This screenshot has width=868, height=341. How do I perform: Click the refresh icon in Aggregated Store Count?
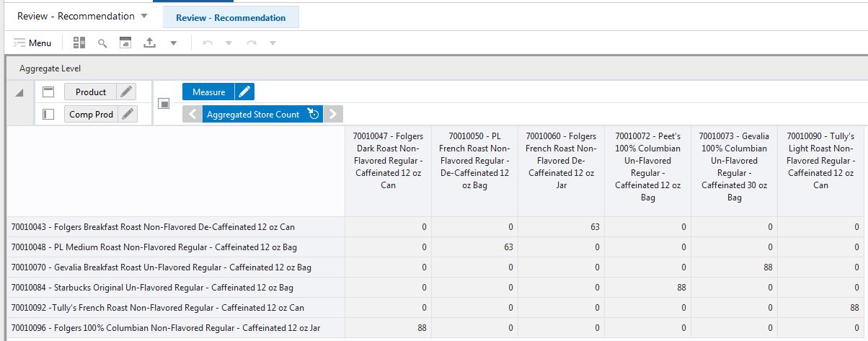tap(313, 114)
